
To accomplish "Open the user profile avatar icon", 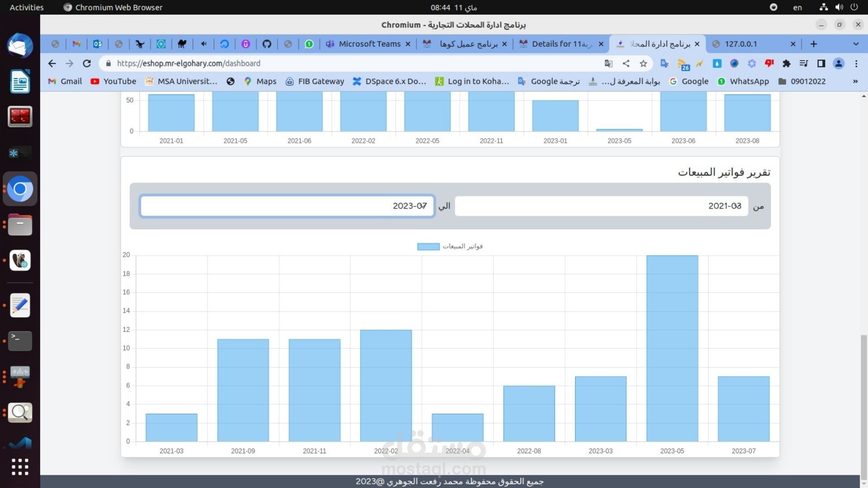I will (839, 64).
